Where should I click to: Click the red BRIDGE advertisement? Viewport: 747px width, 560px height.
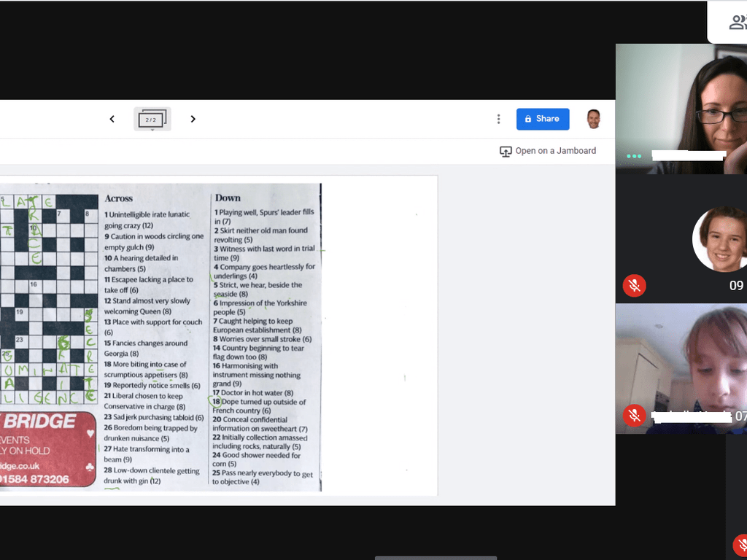pyautogui.click(x=47, y=449)
